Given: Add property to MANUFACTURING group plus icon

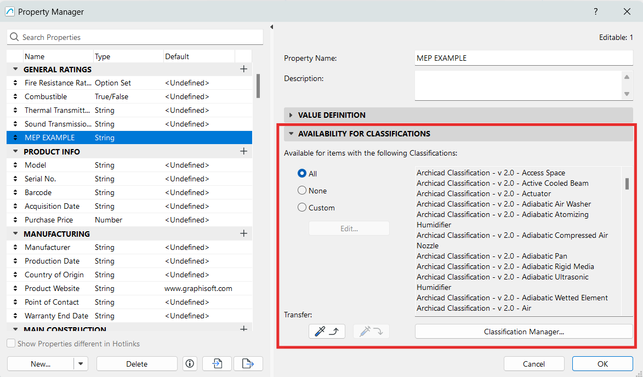Looking at the screenshot, I should pyautogui.click(x=244, y=233).
